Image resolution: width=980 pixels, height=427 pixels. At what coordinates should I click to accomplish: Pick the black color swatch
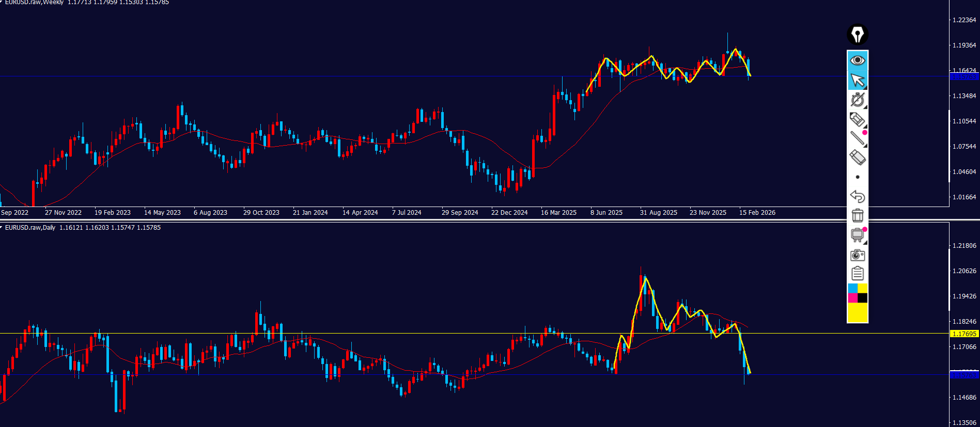pos(862,298)
